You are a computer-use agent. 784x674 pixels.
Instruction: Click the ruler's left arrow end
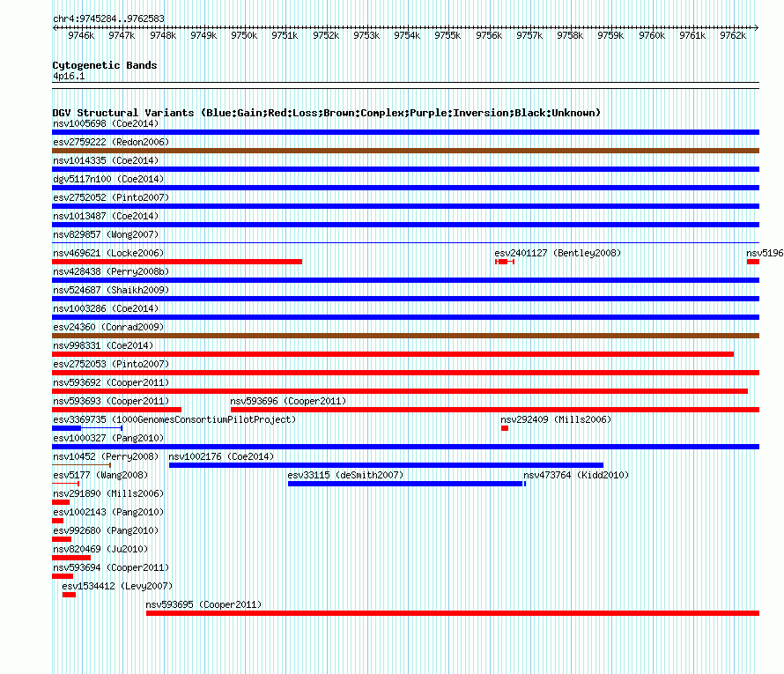pyautogui.click(x=55, y=27)
